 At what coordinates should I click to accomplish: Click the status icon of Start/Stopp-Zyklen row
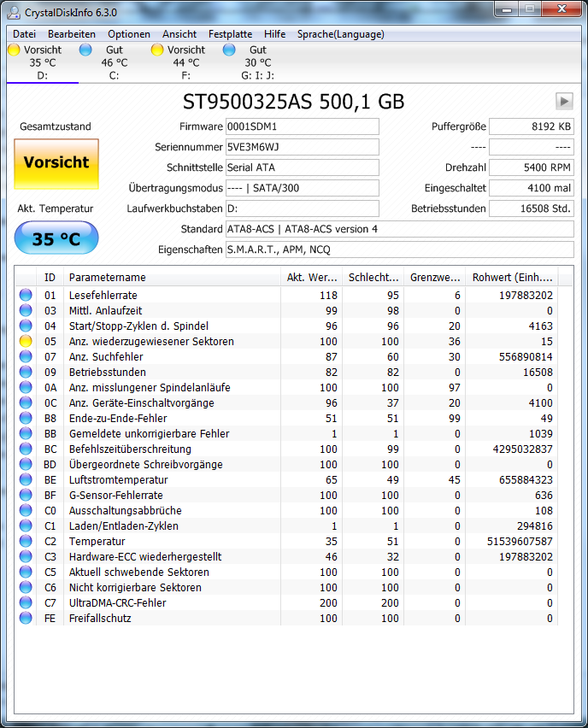click(x=26, y=326)
